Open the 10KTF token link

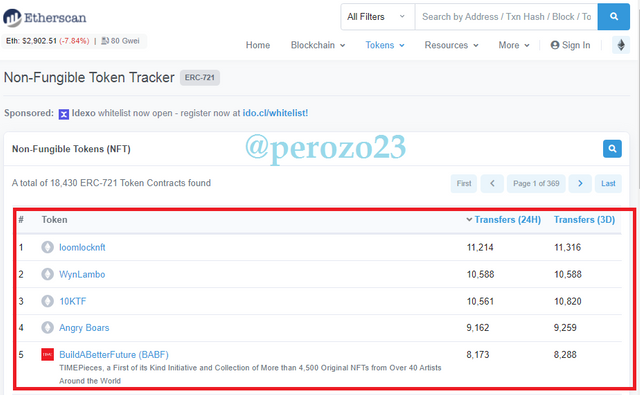[x=73, y=302]
